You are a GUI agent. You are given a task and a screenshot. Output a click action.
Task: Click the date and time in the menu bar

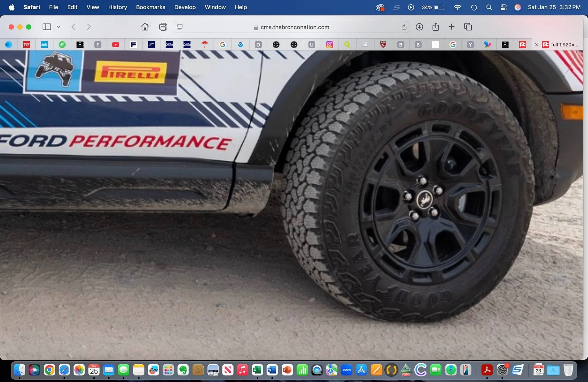[x=554, y=7]
